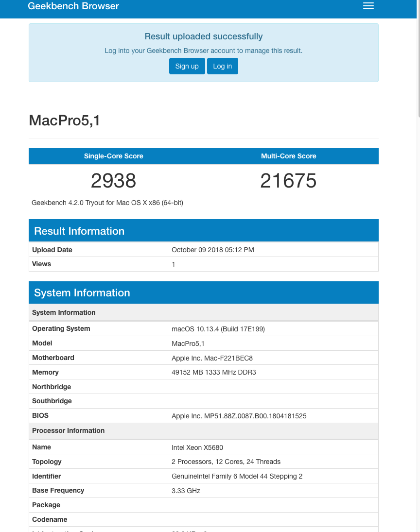This screenshot has height=532, width=420.
Task: Click the Geekbench Browser logo link
Action: 73,6
